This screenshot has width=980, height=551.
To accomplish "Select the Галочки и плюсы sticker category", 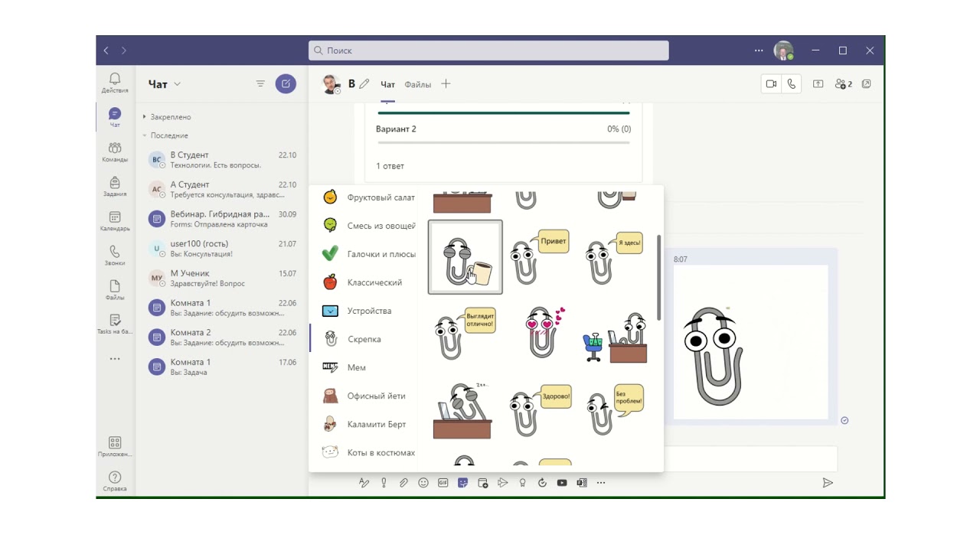I will point(368,254).
